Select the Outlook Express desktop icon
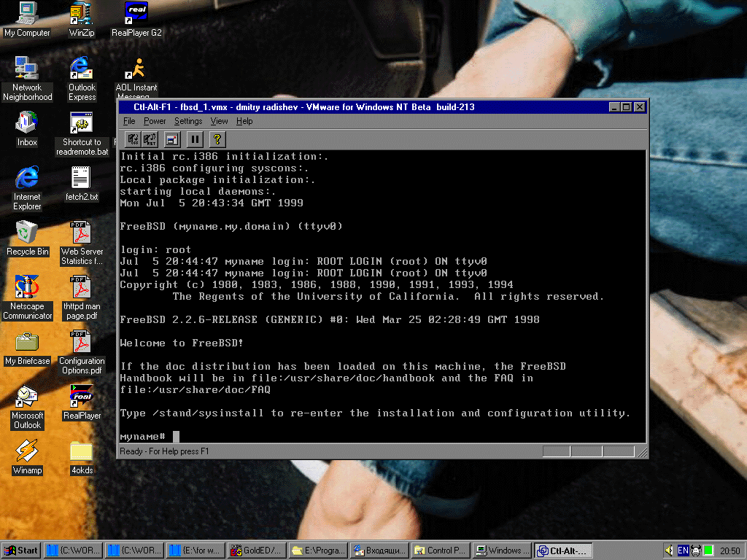Screen dimensions: 747x560 [x=82, y=79]
